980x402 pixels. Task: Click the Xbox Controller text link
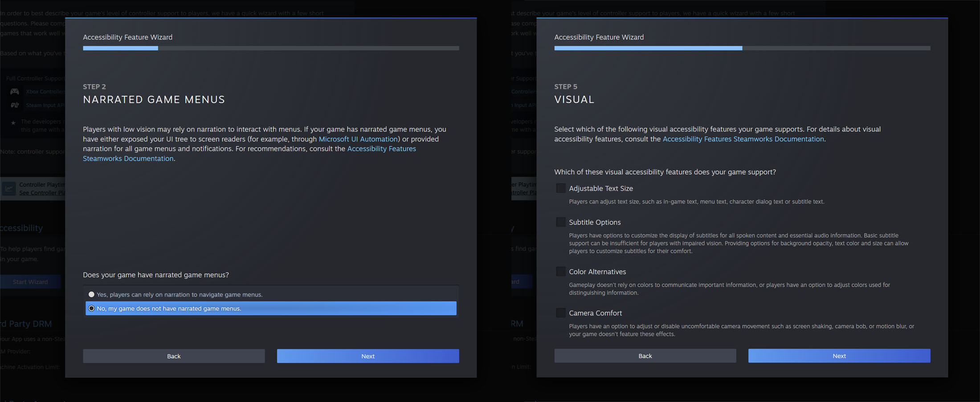45,92
